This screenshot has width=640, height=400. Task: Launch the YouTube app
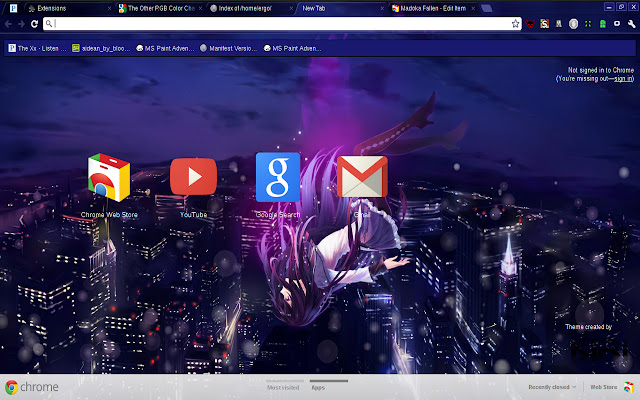193,177
